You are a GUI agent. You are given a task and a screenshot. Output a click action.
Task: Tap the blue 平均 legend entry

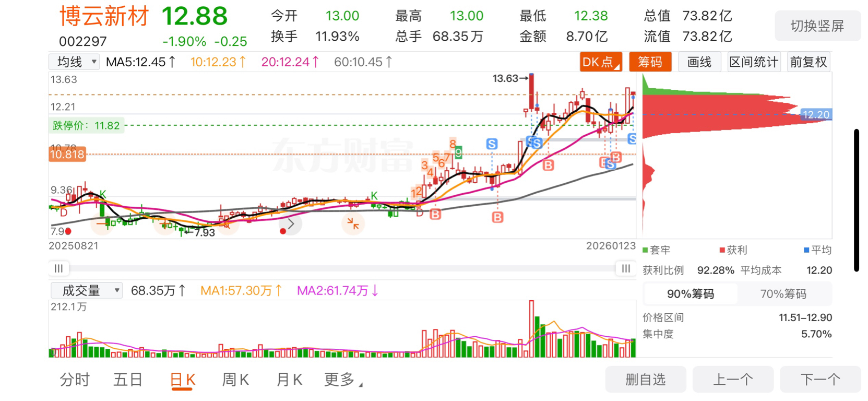[x=817, y=250]
